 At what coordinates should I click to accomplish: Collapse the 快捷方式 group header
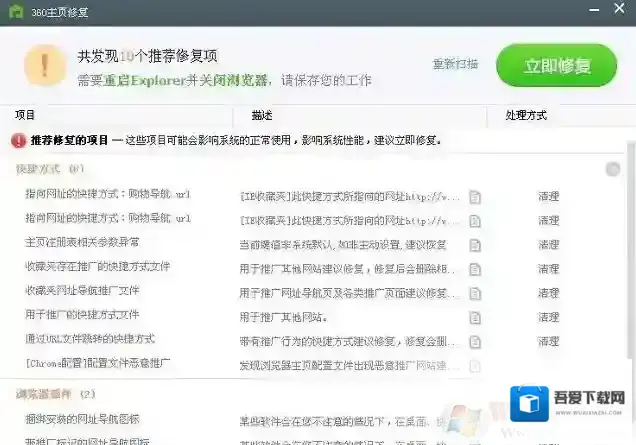coord(50,169)
